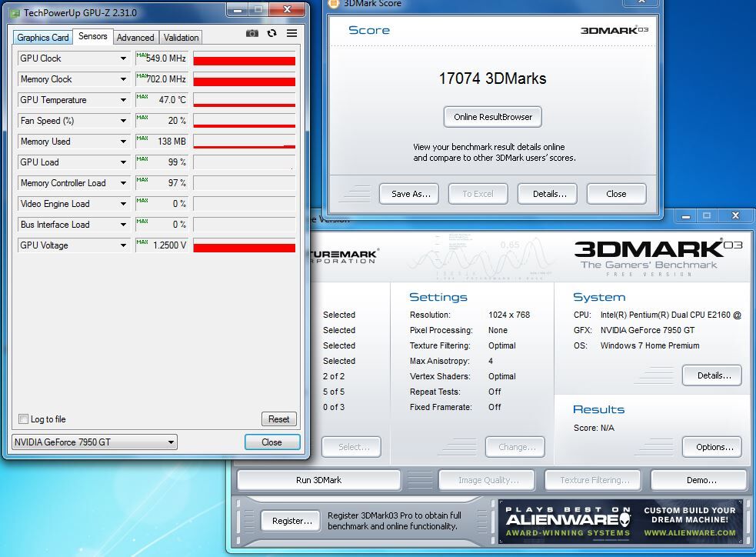Expand the Memory Controller Load dropdown
Screen dimensions: 756x557
(123, 183)
